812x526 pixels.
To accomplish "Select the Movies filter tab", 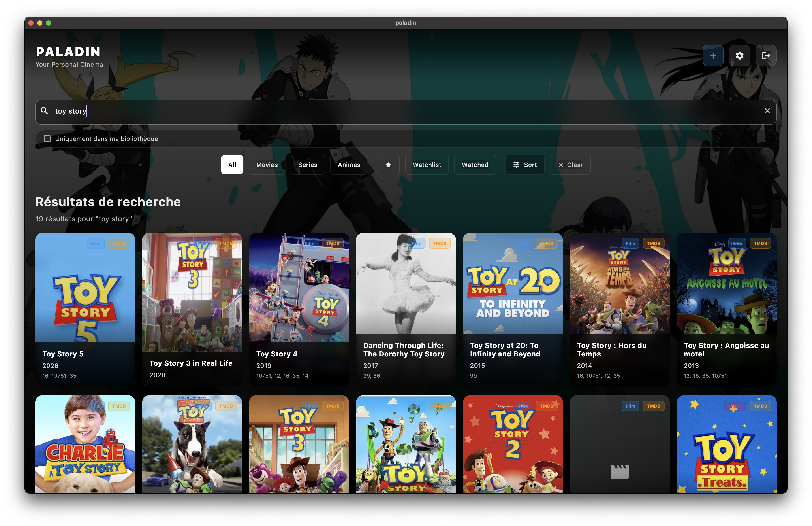I will point(267,165).
